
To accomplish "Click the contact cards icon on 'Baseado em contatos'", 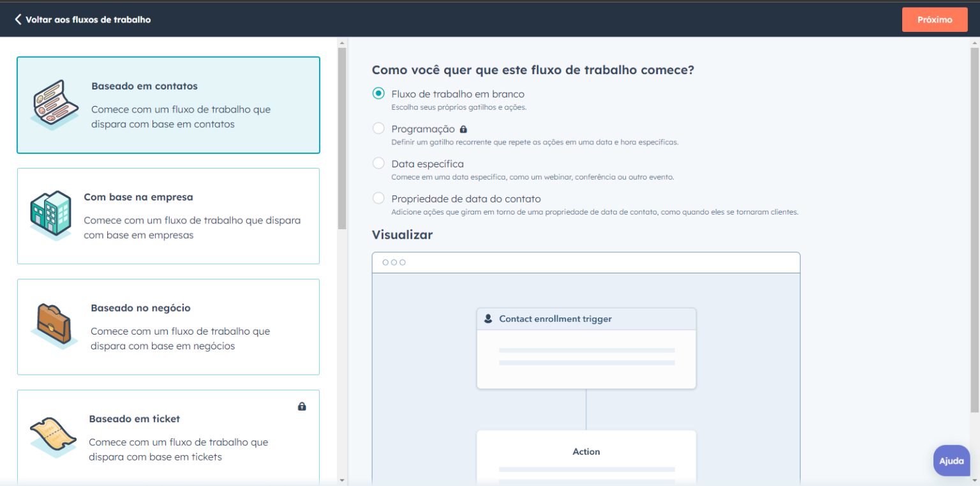I will point(54,105).
